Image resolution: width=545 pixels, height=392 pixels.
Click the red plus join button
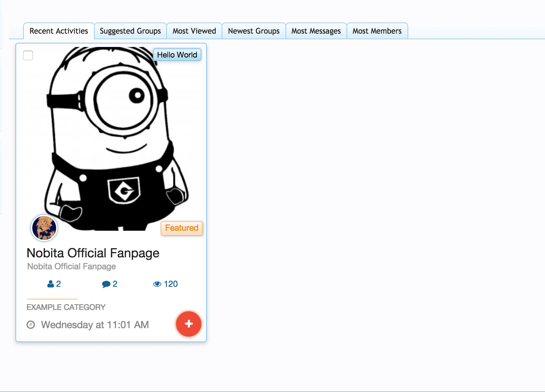click(x=189, y=324)
